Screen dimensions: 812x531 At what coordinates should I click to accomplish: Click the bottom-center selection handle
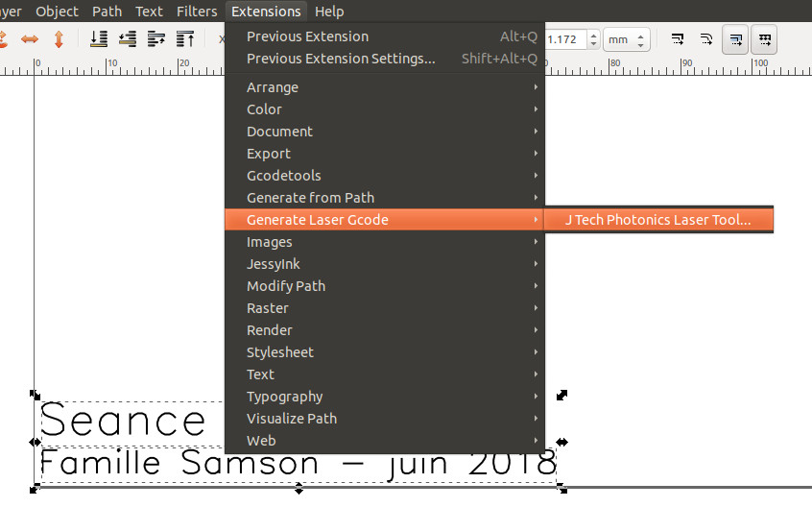[x=299, y=490]
